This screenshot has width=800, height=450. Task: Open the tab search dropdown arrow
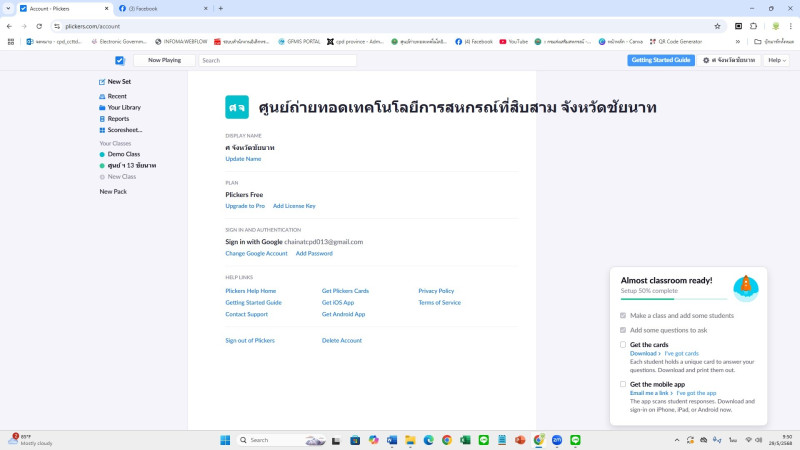pos(8,9)
